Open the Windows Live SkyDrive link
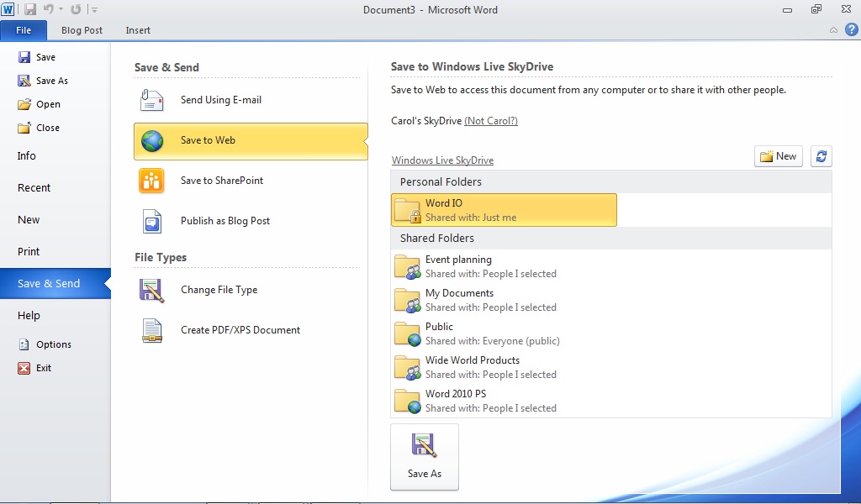The image size is (861, 504). pos(442,160)
